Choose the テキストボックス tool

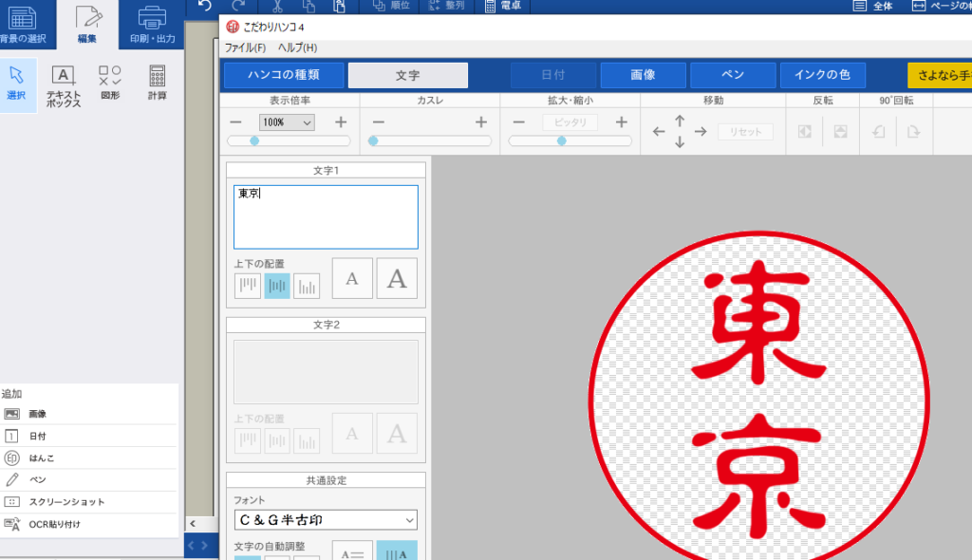pyautogui.click(x=64, y=85)
